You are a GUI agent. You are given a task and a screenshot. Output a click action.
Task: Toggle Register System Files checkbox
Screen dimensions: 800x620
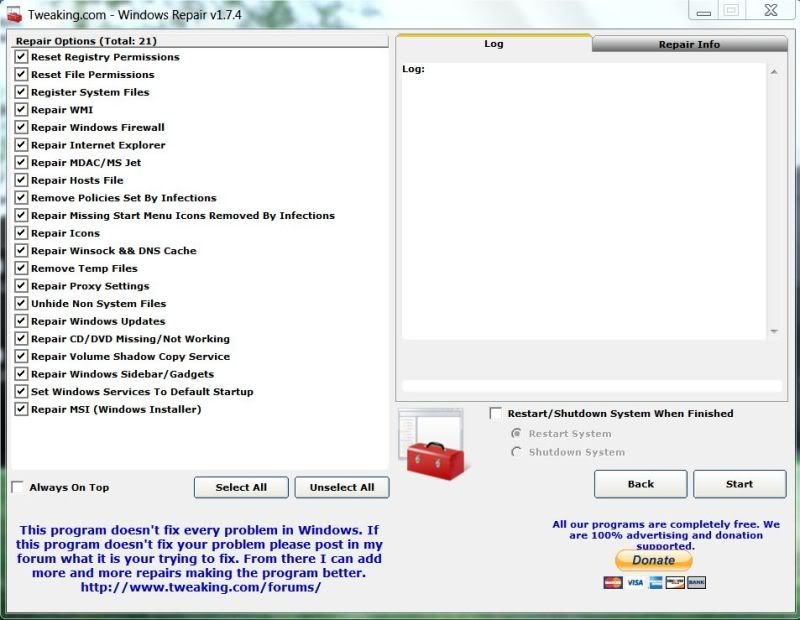coord(21,92)
